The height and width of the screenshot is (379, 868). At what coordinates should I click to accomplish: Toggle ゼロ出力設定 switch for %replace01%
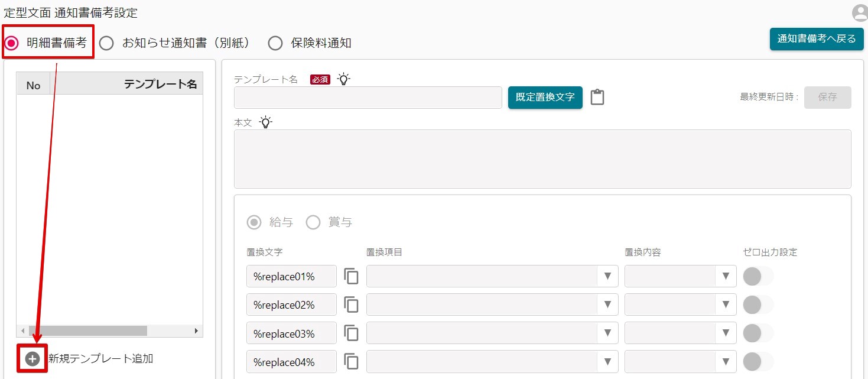click(758, 276)
